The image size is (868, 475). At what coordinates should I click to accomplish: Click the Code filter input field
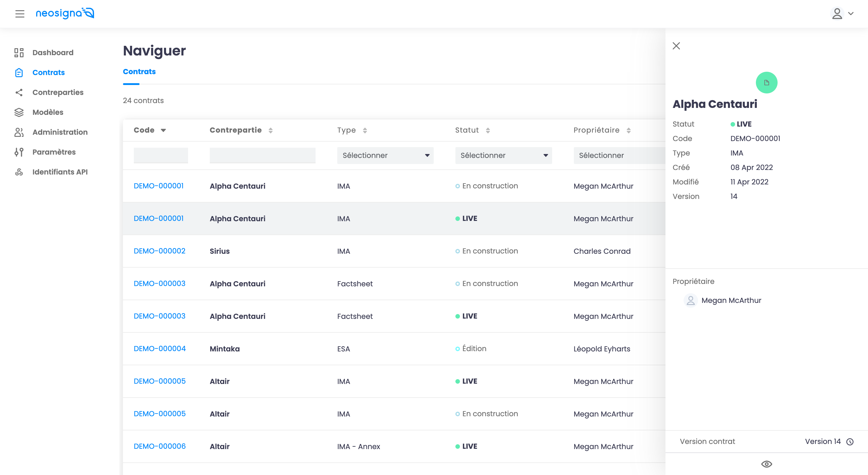(x=161, y=155)
